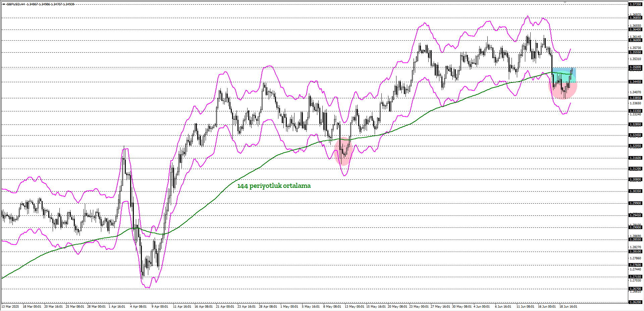Click the '8 May 08:01' time label

(x=332, y=307)
